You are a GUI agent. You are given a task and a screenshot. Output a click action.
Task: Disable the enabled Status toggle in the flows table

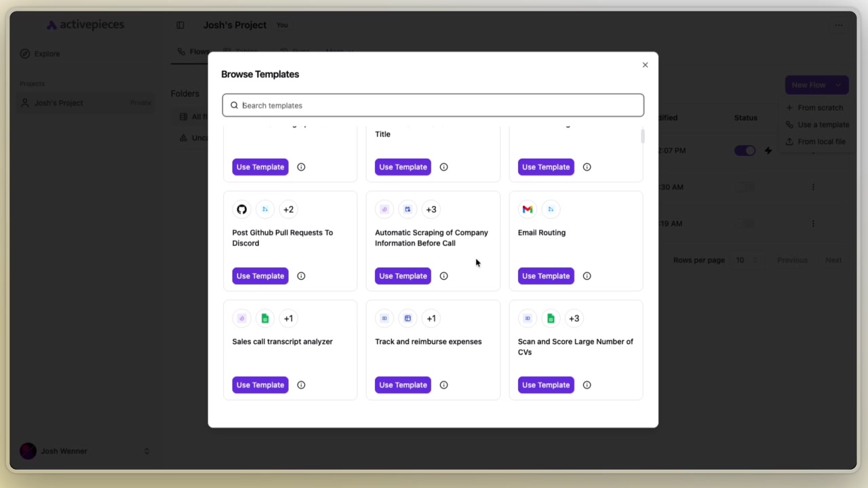coord(745,150)
